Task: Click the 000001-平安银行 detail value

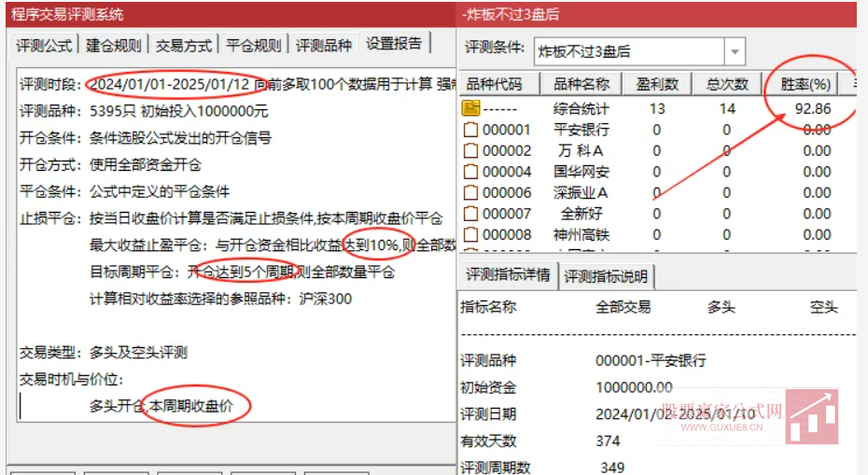Action: pos(651,360)
